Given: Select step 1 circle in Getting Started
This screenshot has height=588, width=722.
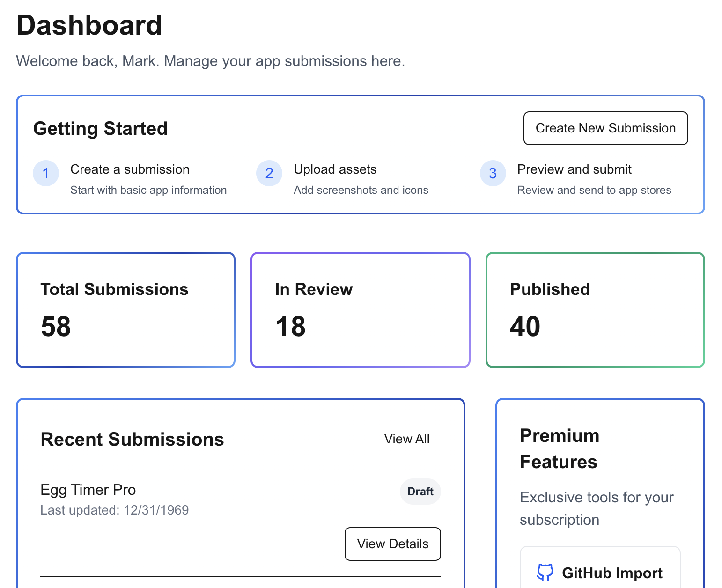Looking at the screenshot, I should (x=45, y=173).
